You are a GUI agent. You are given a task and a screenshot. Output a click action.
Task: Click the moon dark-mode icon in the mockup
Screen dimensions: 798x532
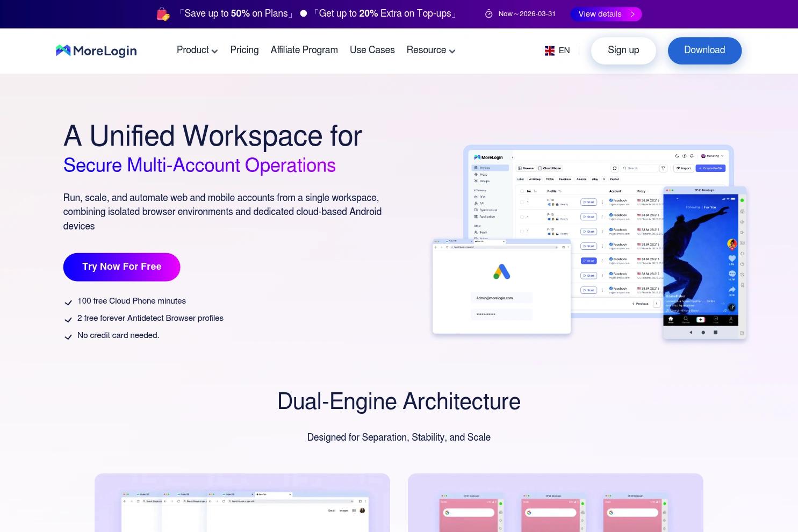677,156
